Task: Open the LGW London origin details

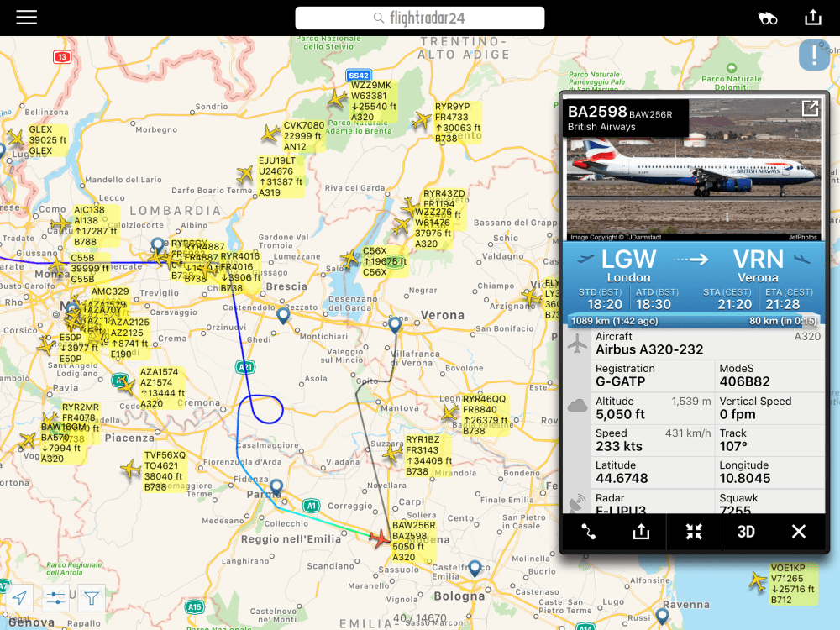Action: (x=628, y=265)
